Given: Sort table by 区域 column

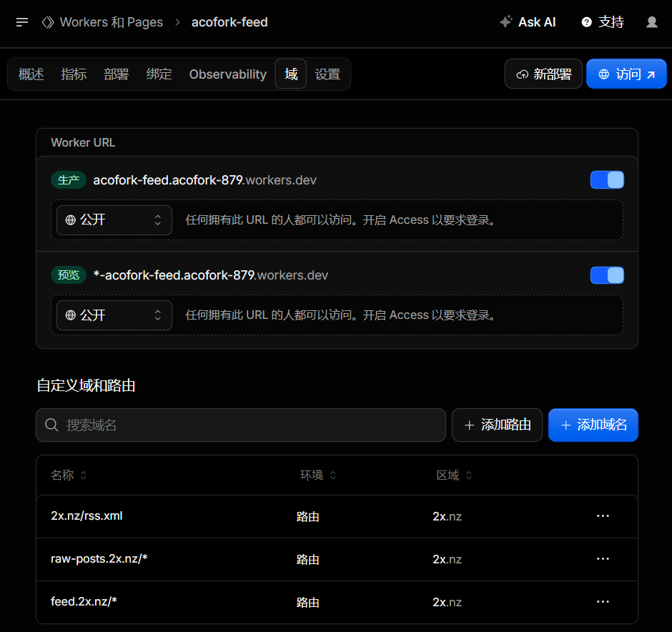Looking at the screenshot, I should coord(454,475).
